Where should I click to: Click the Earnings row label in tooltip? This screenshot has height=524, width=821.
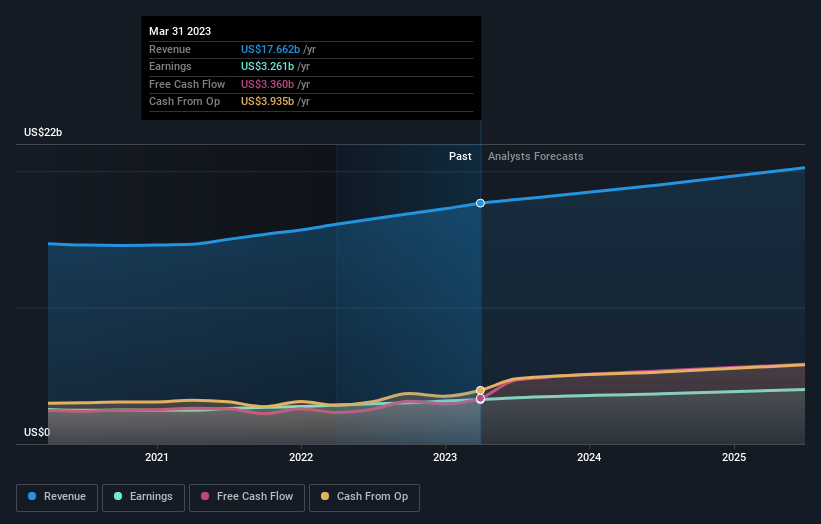point(170,66)
